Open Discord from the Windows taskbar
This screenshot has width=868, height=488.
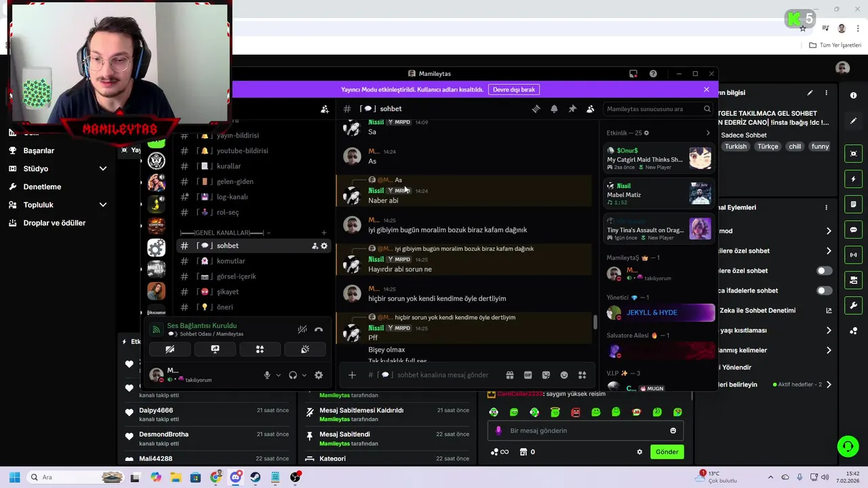point(236,477)
